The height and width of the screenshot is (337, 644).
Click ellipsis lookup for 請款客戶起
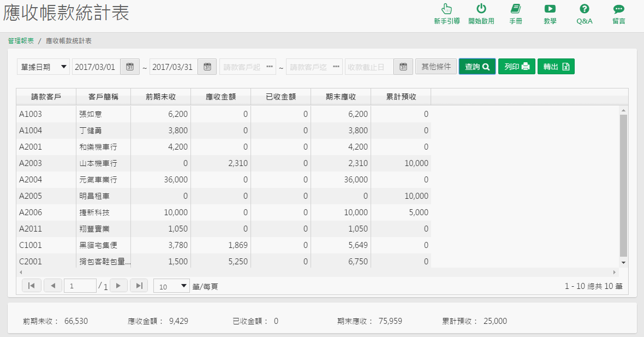270,67
